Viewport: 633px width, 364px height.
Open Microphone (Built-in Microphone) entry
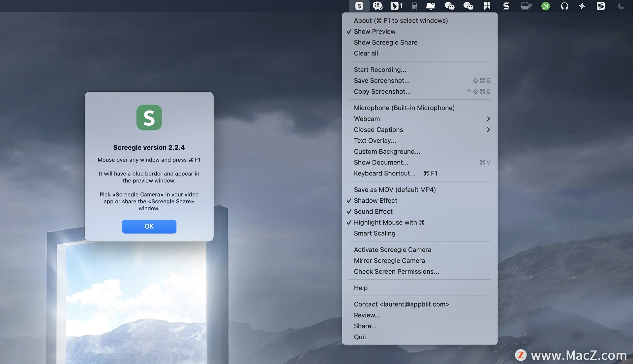coord(419,108)
